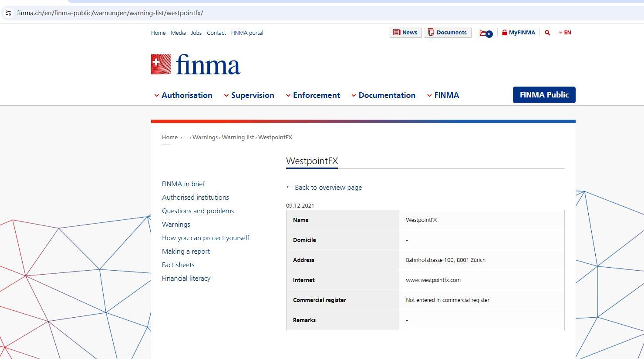644x359 pixels.
Task: Click the Internet row label
Action: pyautogui.click(x=303, y=280)
